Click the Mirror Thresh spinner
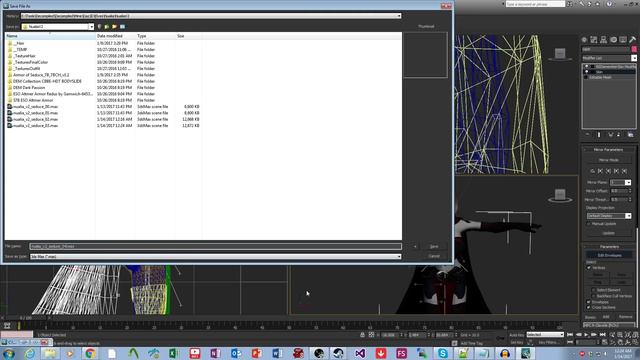Viewport: 640px width, 360px height. [630, 200]
